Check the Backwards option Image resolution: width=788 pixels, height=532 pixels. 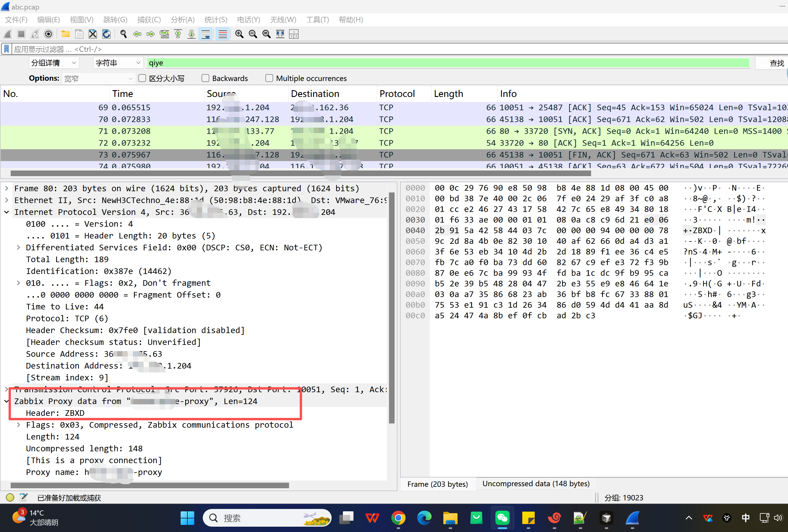(205, 78)
